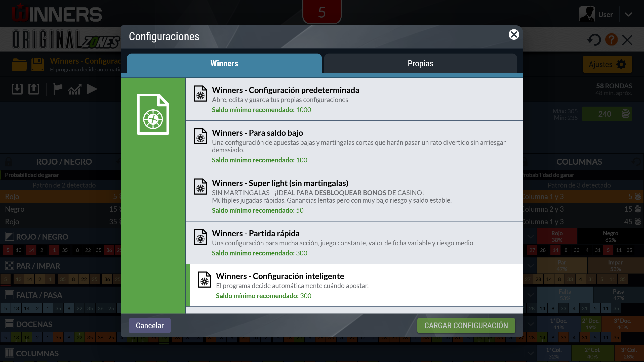
Task: Expand chevron next to 1ª Doc. 41%
Action: click(x=531, y=324)
